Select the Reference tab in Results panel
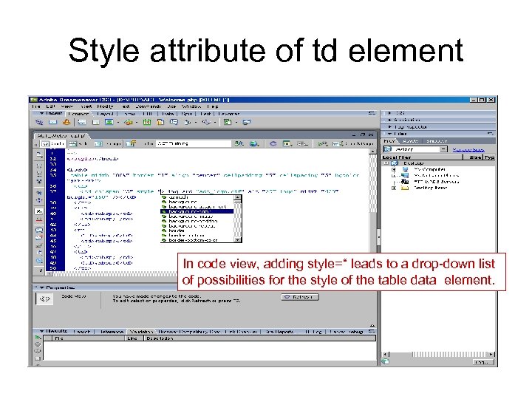Image resolution: width=532 pixels, height=399 pixels. click(x=112, y=332)
